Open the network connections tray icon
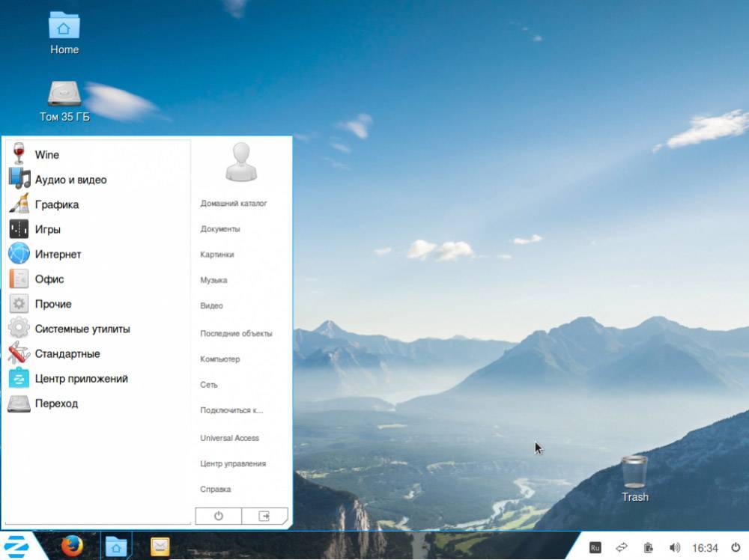 (x=622, y=547)
